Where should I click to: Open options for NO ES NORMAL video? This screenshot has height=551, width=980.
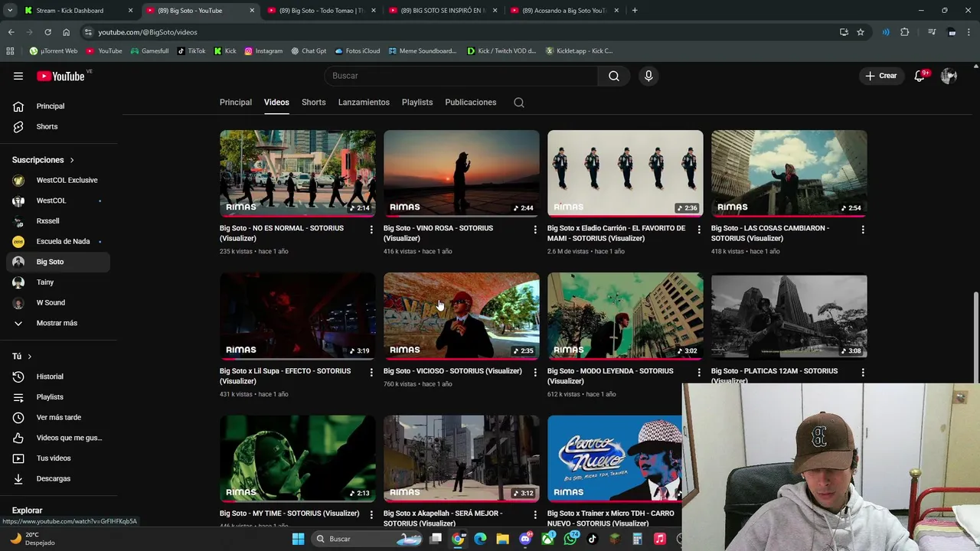[371, 230]
